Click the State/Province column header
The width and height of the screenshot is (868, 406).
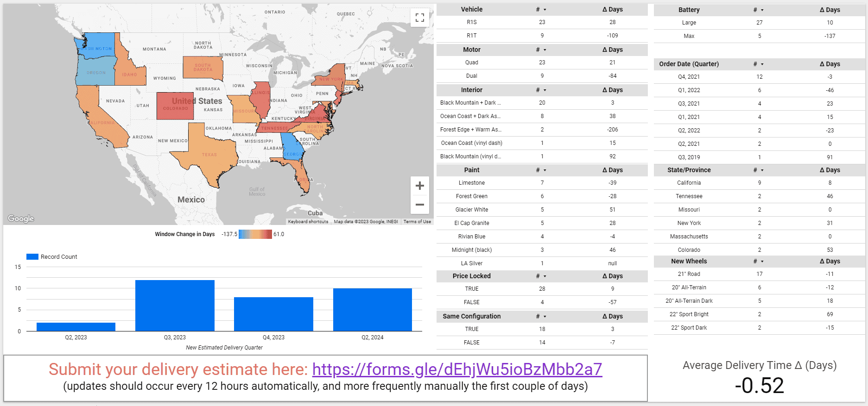pos(689,170)
